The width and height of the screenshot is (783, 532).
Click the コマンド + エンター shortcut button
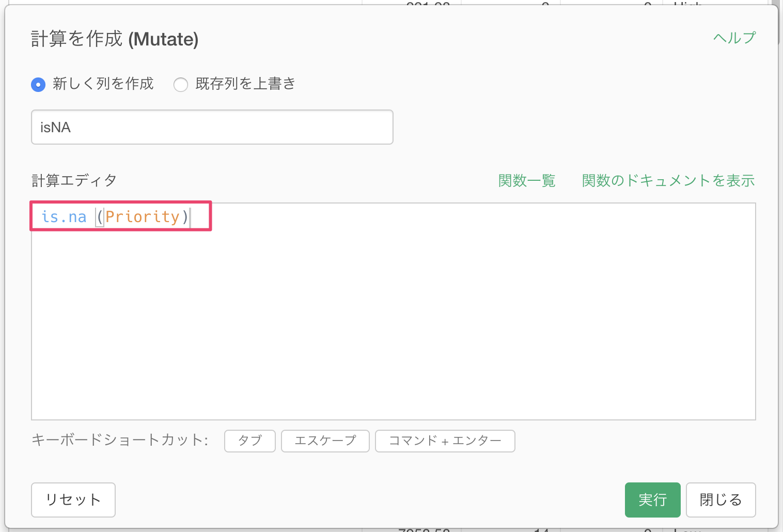(445, 441)
